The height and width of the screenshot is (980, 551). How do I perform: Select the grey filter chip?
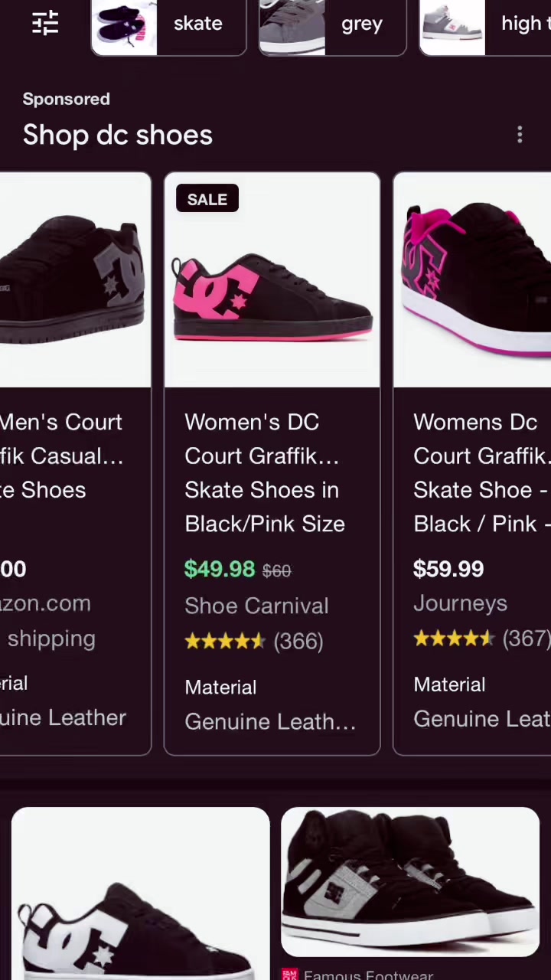[332, 24]
